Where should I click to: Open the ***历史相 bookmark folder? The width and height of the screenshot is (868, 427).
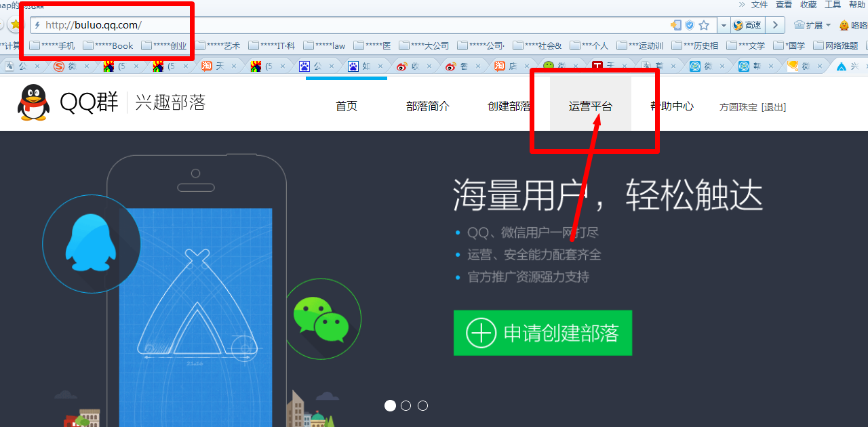pyautogui.click(x=695, y=45)
